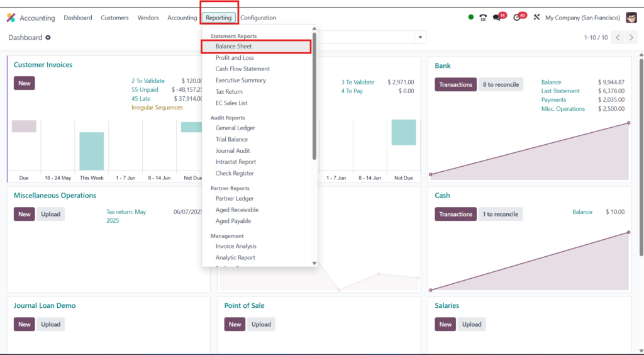Viewport: 644px width, 355px height.
Task: Open Trial Balance report
Action: click(231, 139)
